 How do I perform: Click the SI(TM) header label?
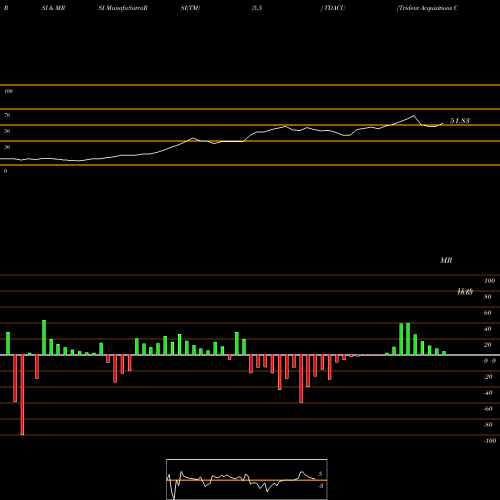pyautogui.click(x=190, y=8)
